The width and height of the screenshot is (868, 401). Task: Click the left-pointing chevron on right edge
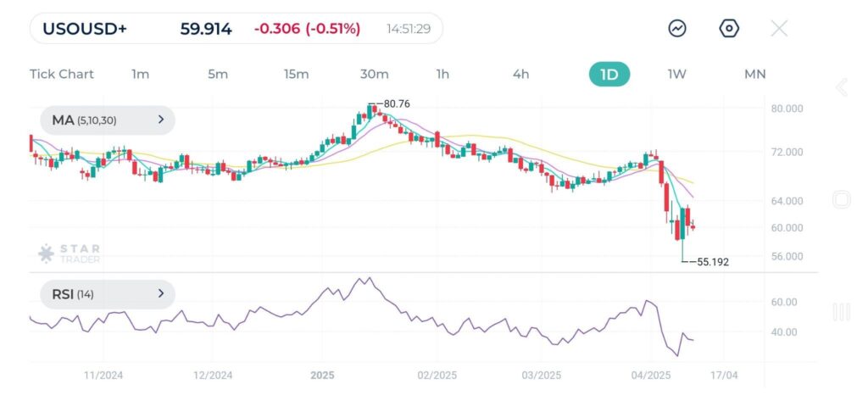(841, 87)
